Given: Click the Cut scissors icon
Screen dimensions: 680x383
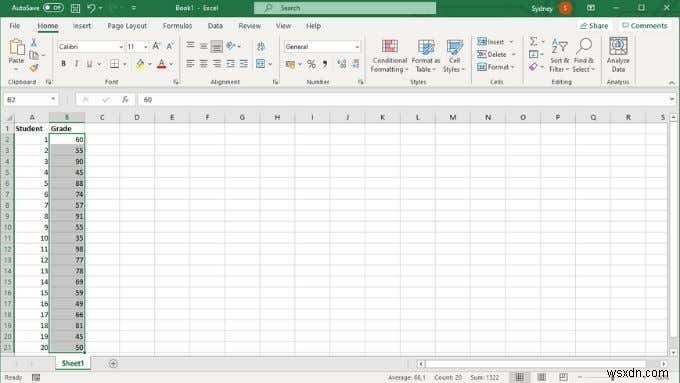Looking at the screenshot, I should pos(34,43).
